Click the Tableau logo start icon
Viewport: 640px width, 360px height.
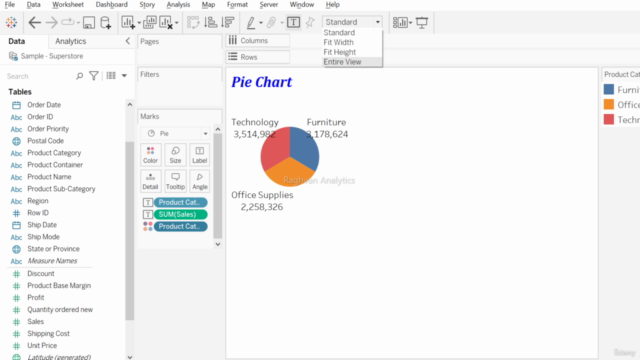(x=11, y=22)
